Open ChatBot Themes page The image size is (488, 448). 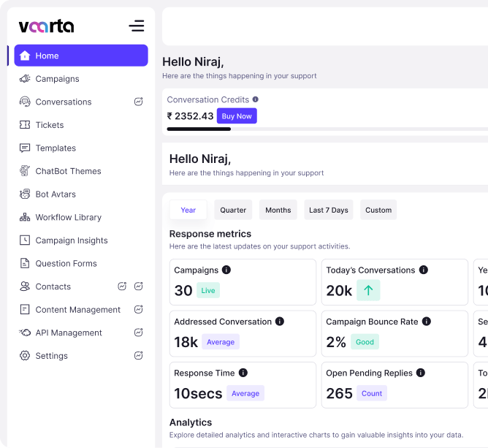[x=81, y=171]
